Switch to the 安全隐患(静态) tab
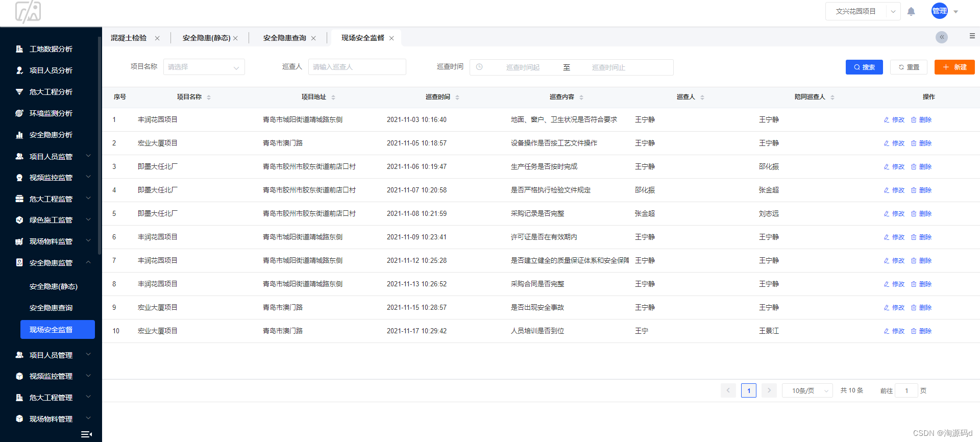The height and width of the screenshot is (442, 980). tap(207, 38)
